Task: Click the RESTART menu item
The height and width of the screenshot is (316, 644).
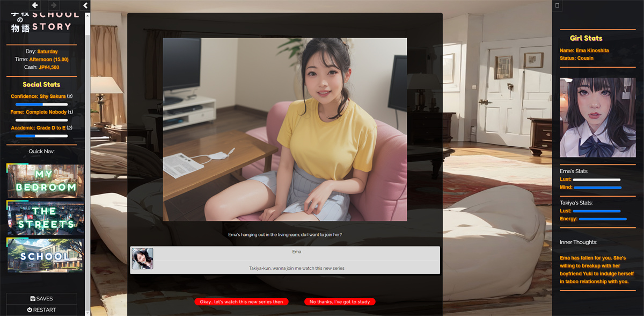Action: 41,310
